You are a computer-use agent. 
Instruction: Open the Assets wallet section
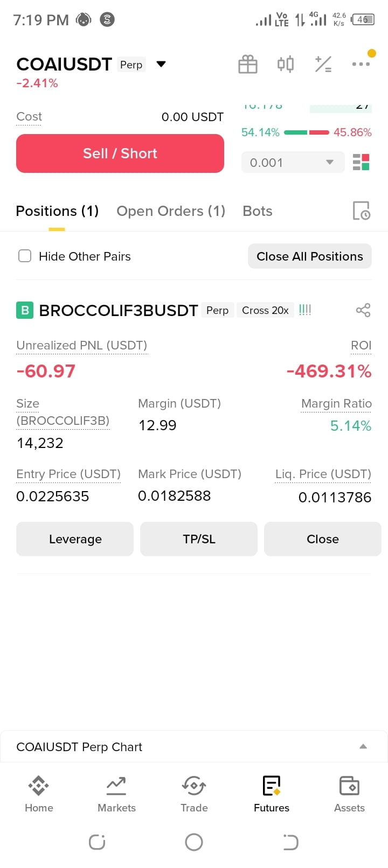point(349,794)
